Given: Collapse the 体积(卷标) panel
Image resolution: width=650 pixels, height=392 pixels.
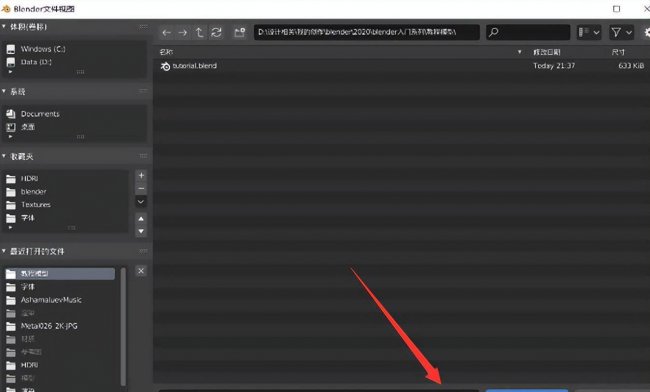Looking at the screenshot, I should click(4, 27).
